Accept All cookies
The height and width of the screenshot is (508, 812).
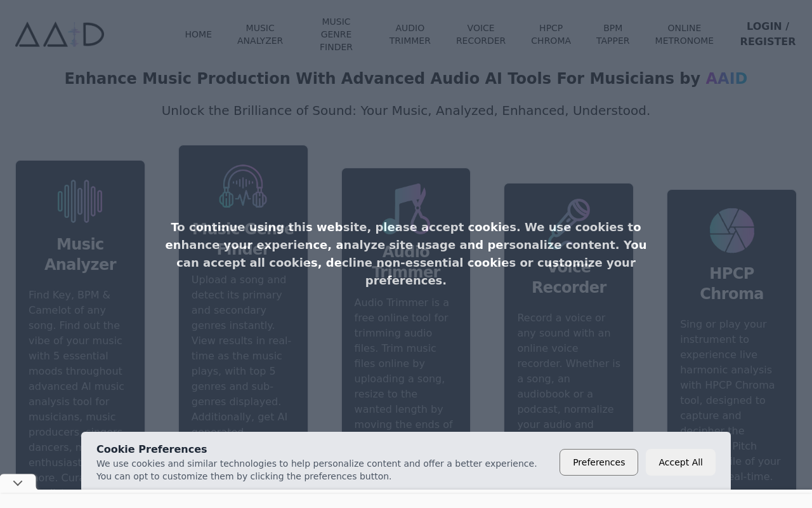click(681, 462)
